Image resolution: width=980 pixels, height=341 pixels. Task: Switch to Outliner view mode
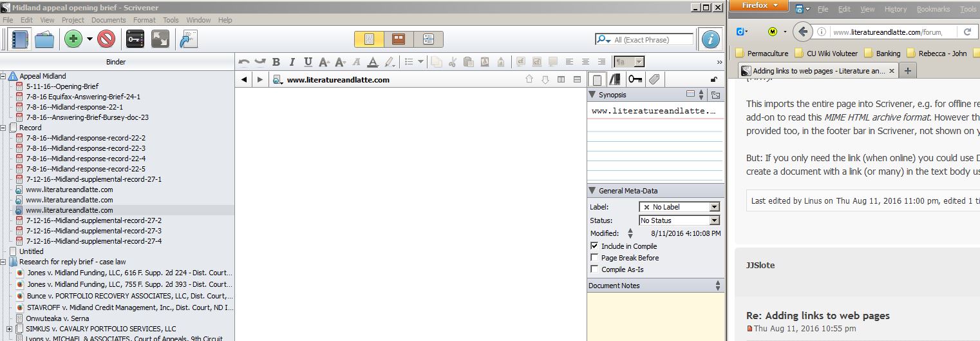(428, 39)
